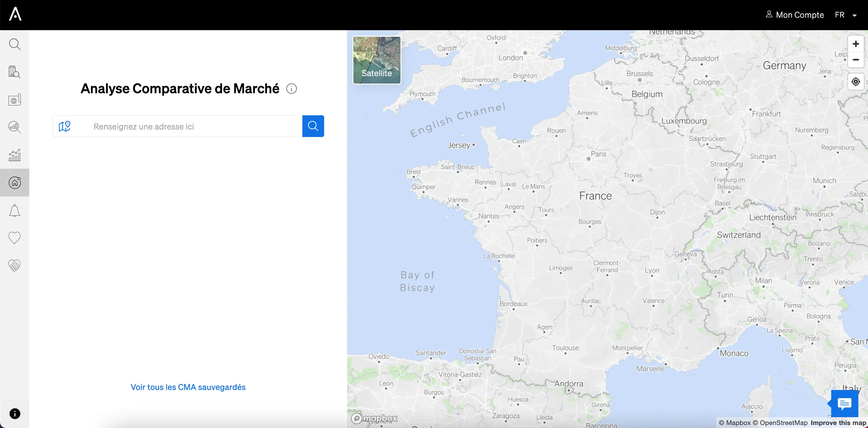Click the Strasbourg label on map
The height and width of the screenshot is (428, 868).
[726, 164]
